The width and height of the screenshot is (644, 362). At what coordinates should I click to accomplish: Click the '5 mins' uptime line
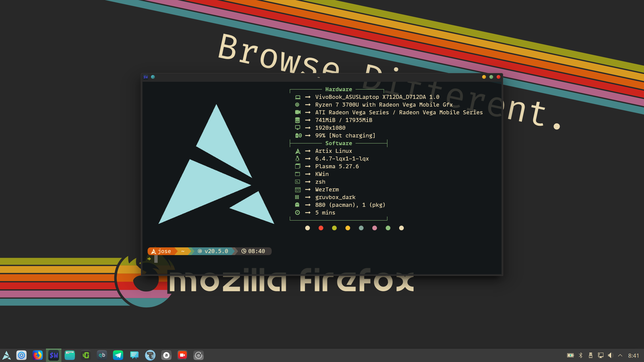click(x=325, y=213)
